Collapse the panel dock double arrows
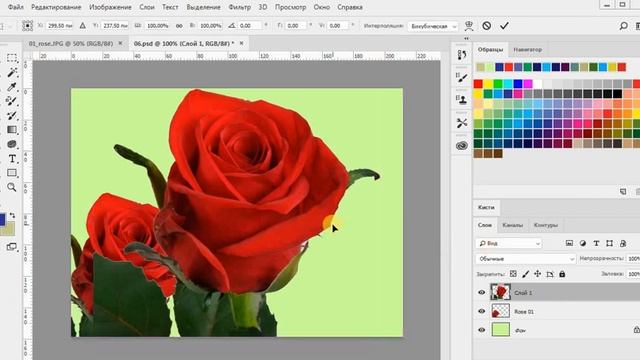 466,38
